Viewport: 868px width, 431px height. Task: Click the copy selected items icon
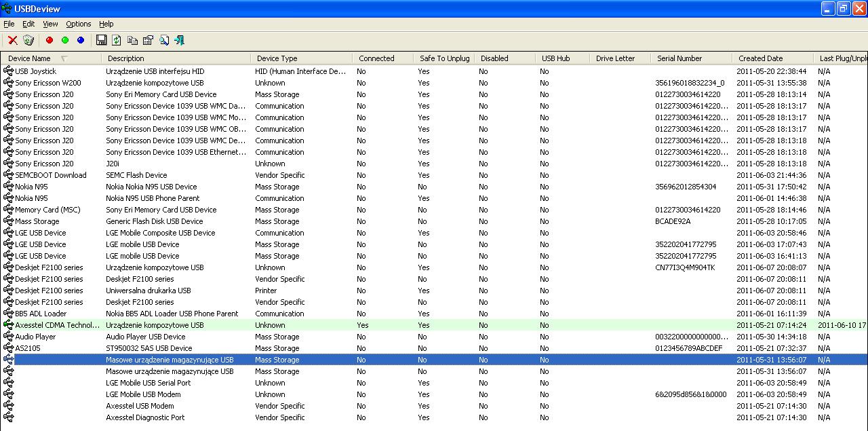(x=132, y=40)
